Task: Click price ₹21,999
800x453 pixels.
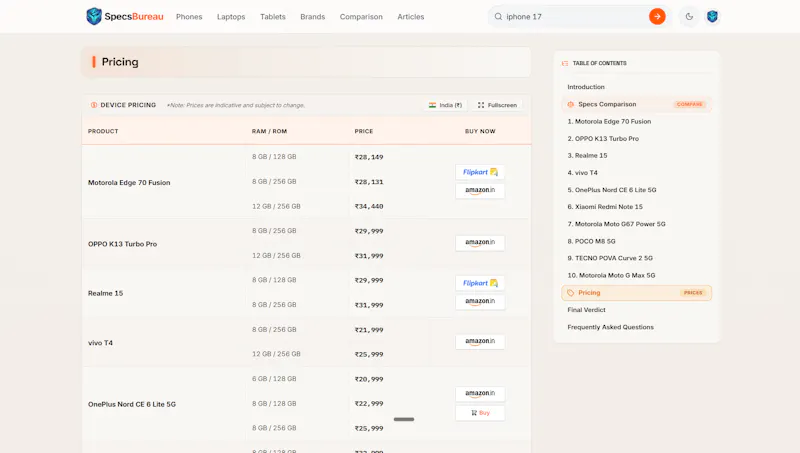Action: [x=369, y=330]
